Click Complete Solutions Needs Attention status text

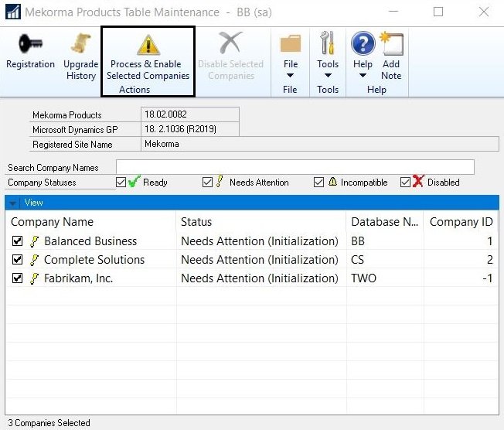[260, 260]
